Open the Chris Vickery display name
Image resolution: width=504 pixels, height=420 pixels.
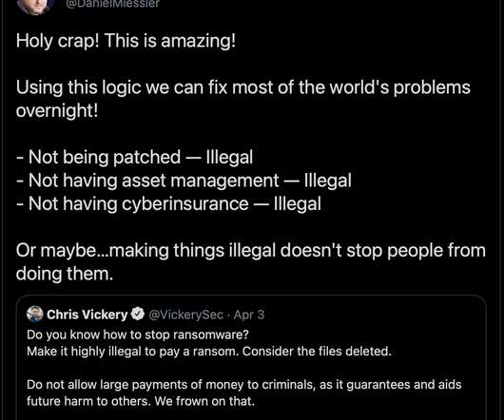click(87, 315)
